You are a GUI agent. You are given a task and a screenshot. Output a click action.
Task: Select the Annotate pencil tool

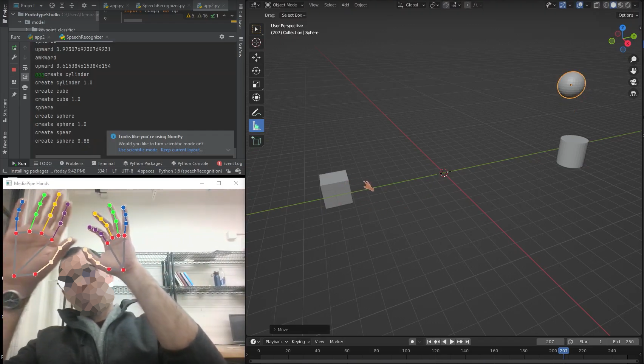pos(256,112)
